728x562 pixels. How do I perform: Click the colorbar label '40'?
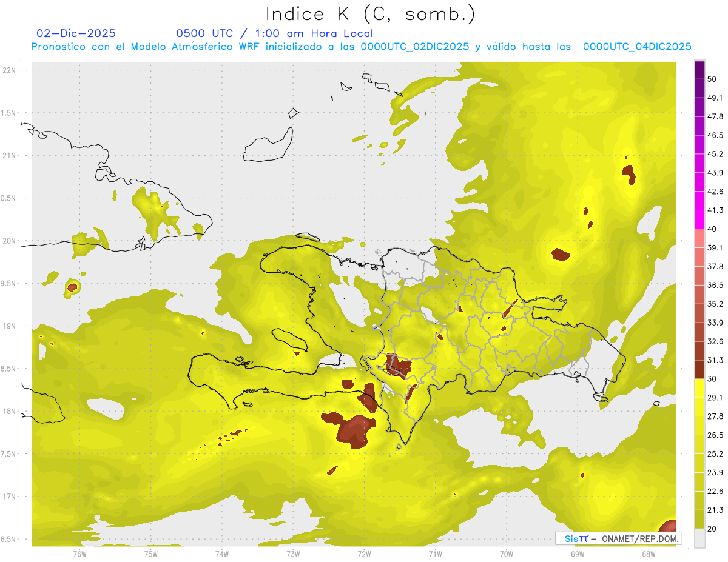point(712,229)
